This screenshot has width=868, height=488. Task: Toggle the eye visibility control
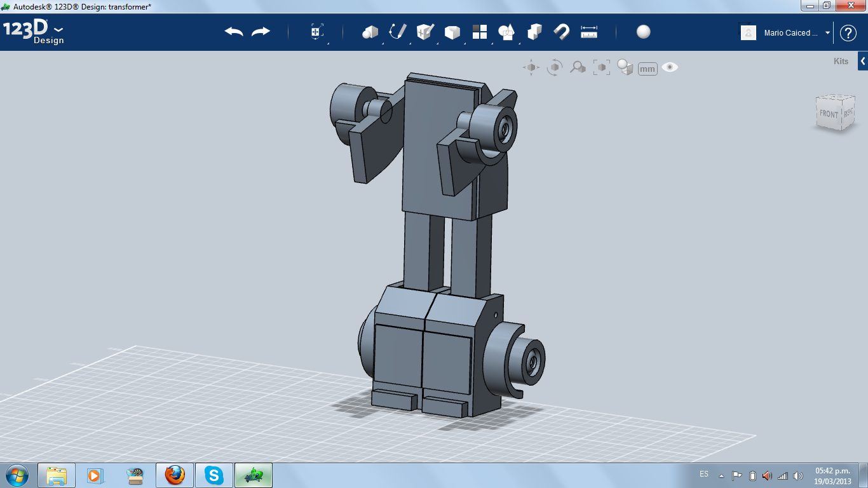click(x=670, y=67)
